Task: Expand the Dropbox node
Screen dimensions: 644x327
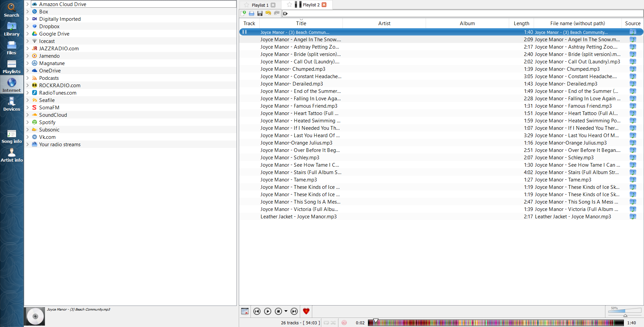Action: [x=28, y=26]
